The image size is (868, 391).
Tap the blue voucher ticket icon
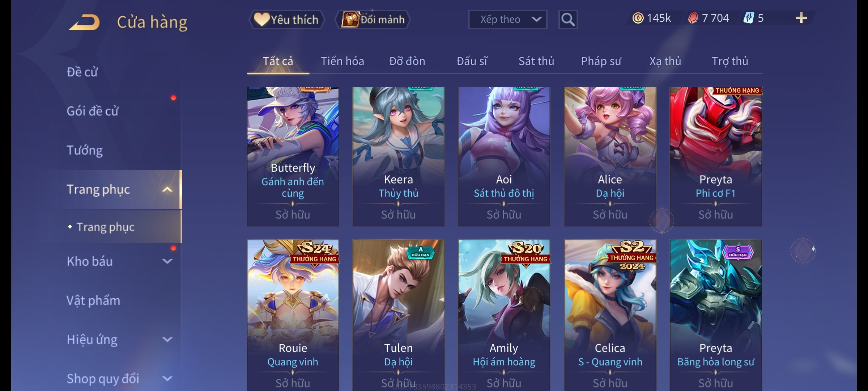click(749, 18)
